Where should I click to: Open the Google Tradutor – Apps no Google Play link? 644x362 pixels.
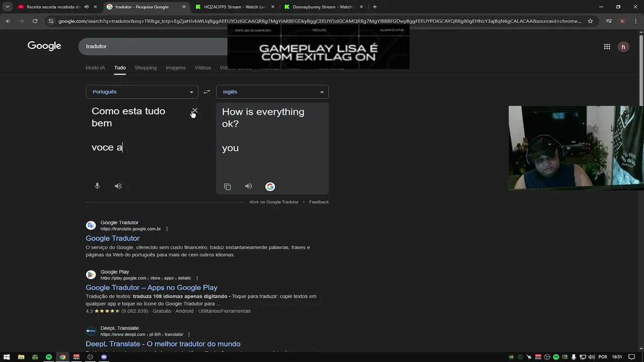pos(151,288)
